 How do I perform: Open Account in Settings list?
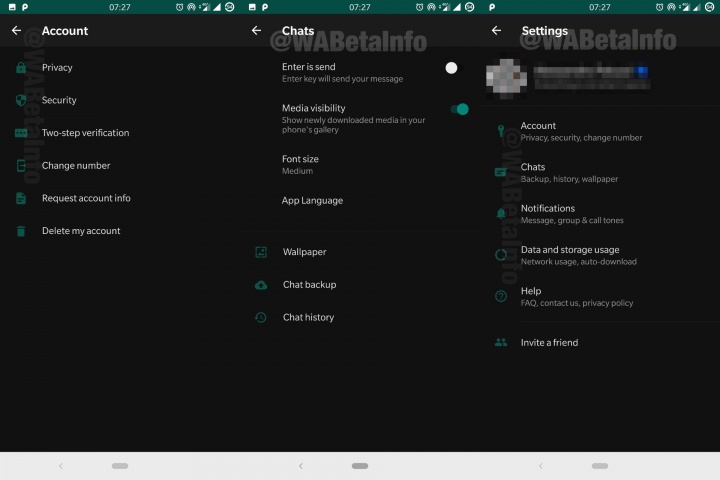(600, 131)
